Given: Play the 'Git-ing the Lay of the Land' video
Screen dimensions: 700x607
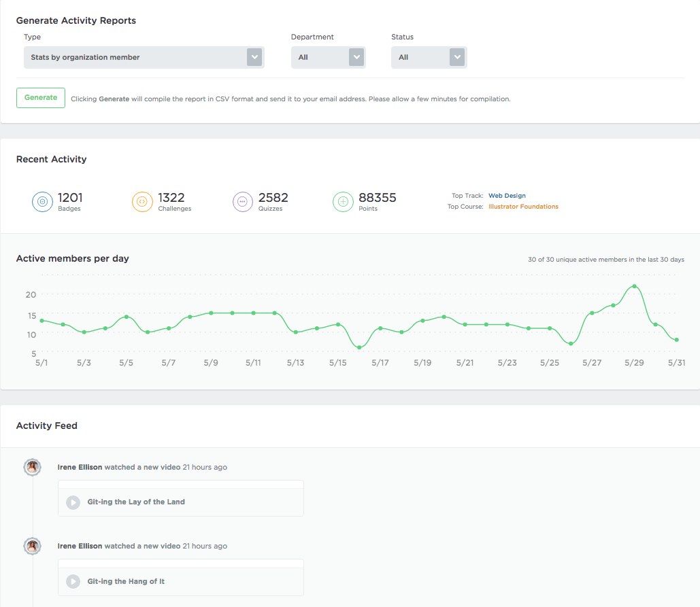Looking at the screenshot, I should [x=73, y=502].
